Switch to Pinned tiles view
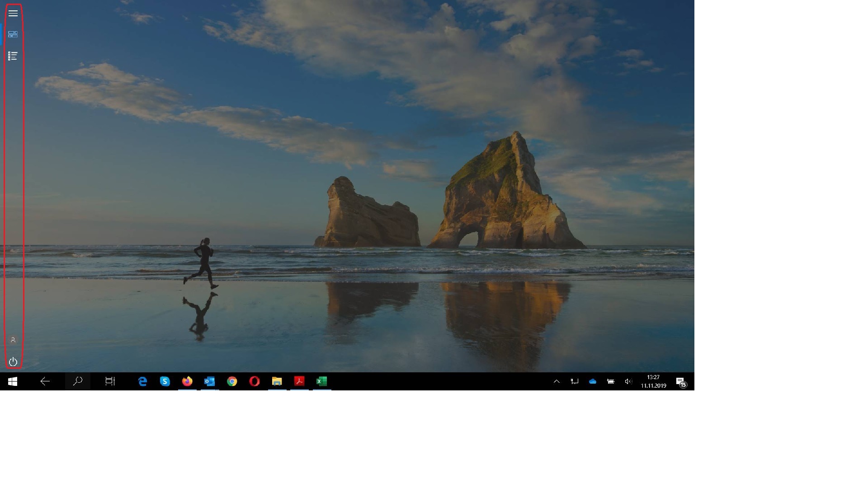This screenshot has height=488, width=868. click(x=13, y=34)
